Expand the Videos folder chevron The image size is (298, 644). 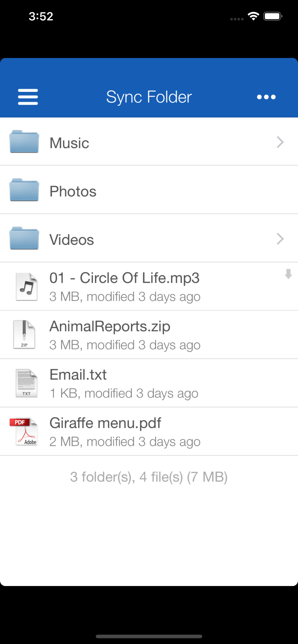pyautogui.click(x=280, y=239)
